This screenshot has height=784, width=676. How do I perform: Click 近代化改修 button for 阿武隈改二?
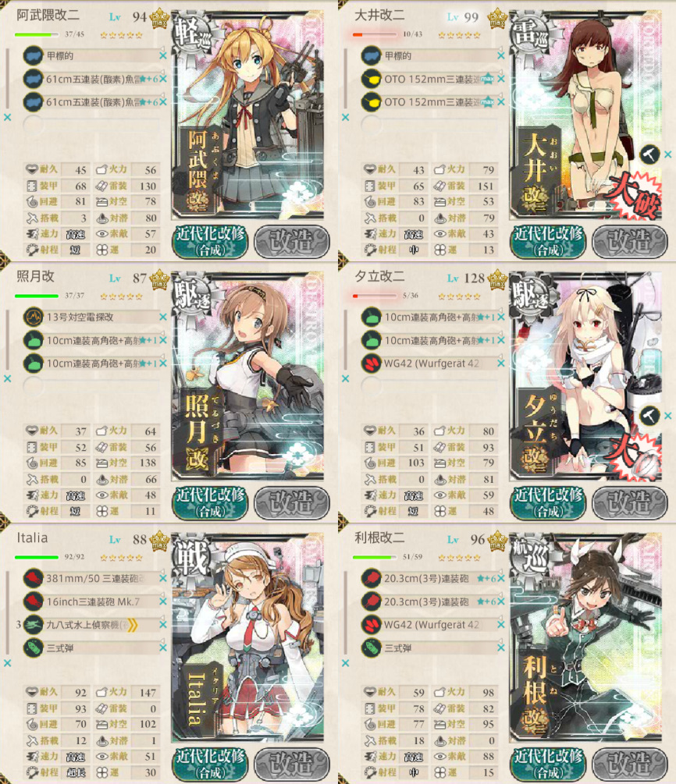[x=211, y=242]
